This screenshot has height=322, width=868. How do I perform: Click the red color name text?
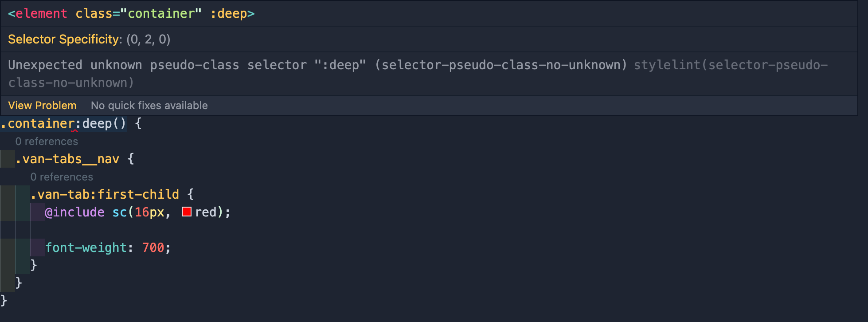click(206, 212)
